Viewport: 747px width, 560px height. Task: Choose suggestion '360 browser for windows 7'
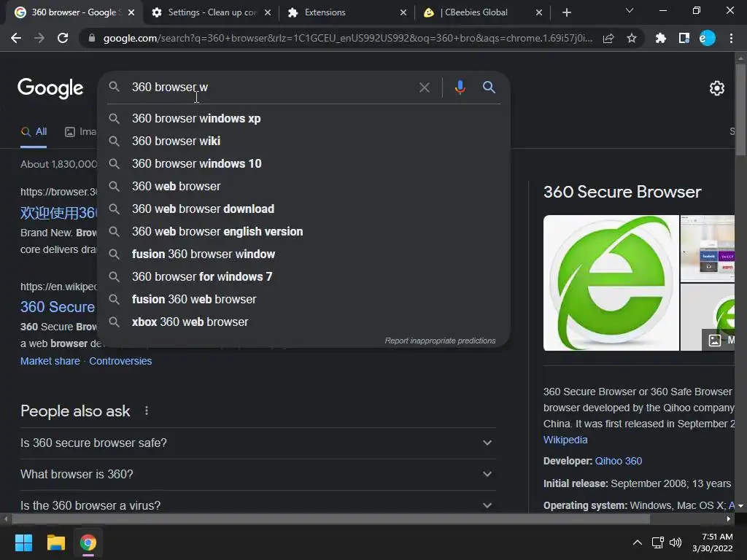click(304, 276)
